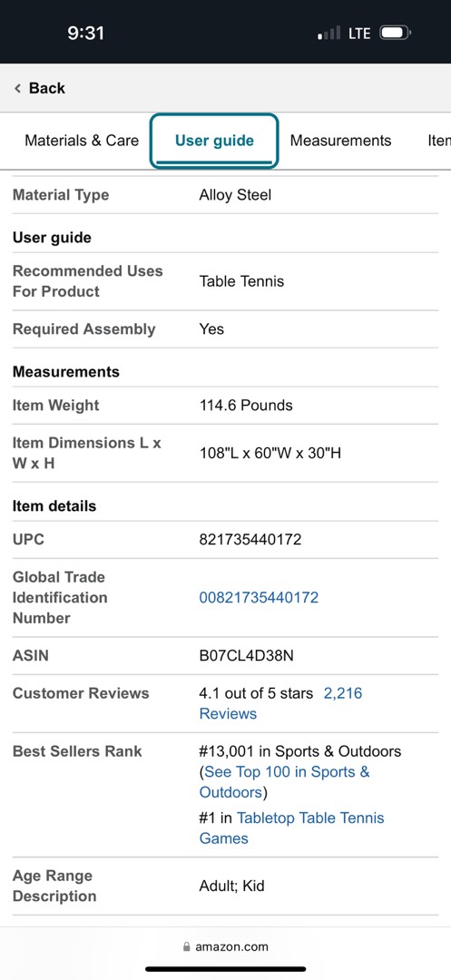Tap the Back chevron arrow icon
The image size is (451, 980).
[x=17, y=88]
